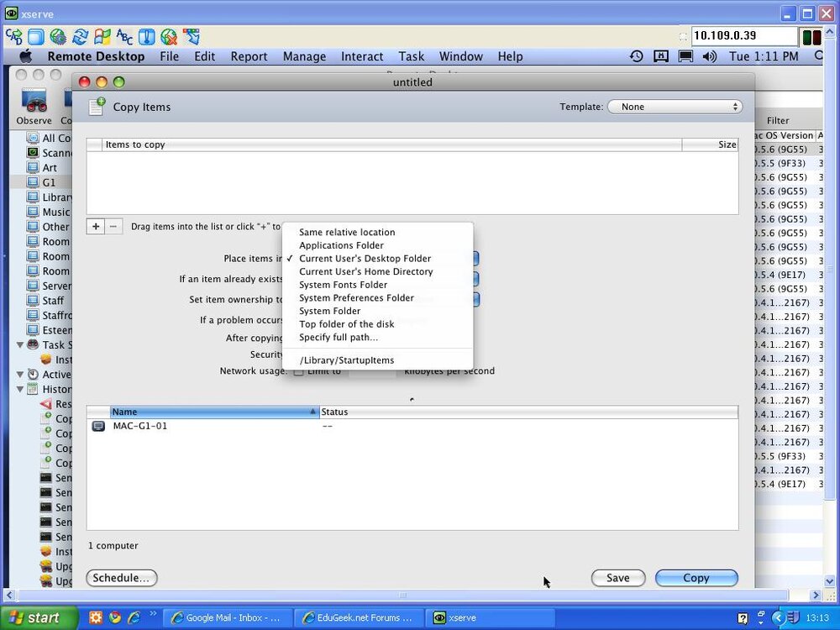Click the Copy Items document icon
Screen dimensions: 840x630
pyautogui.click(x=97, y=106)
